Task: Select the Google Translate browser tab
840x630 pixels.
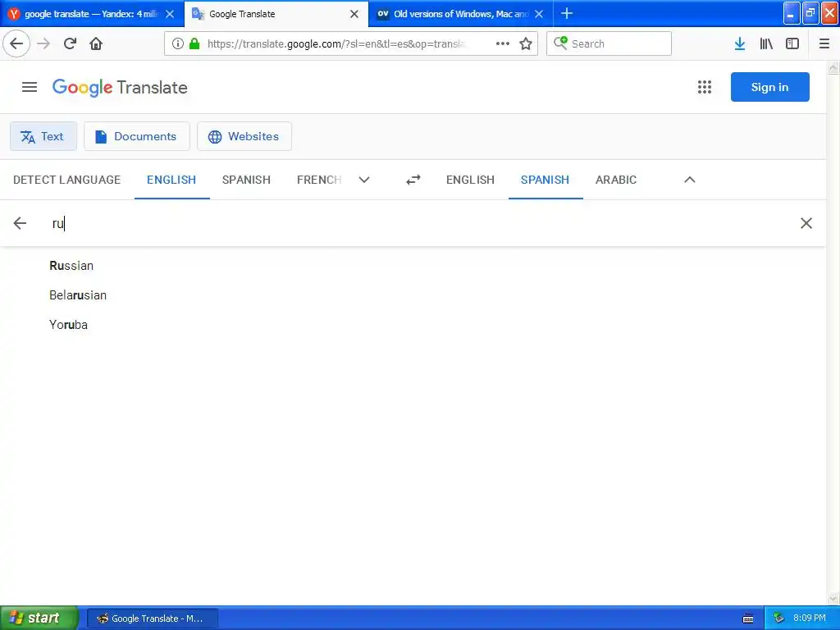Action: coord(276,14)
